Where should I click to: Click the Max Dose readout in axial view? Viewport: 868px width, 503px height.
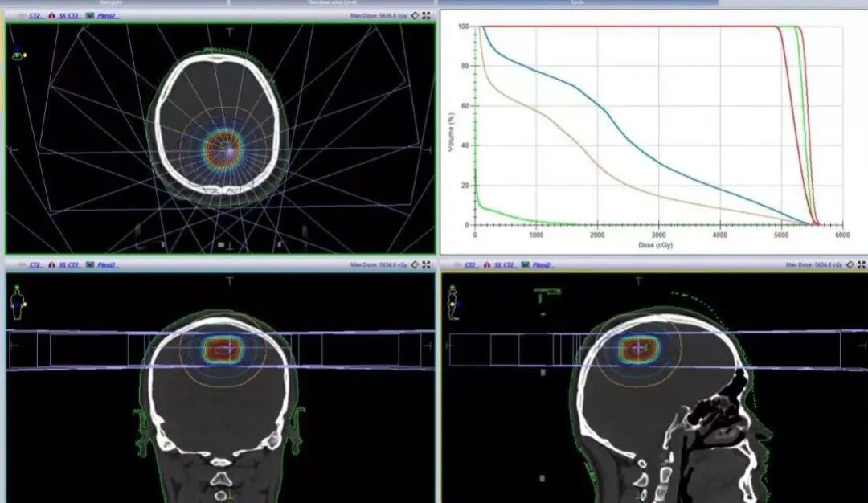click(379, 16)
